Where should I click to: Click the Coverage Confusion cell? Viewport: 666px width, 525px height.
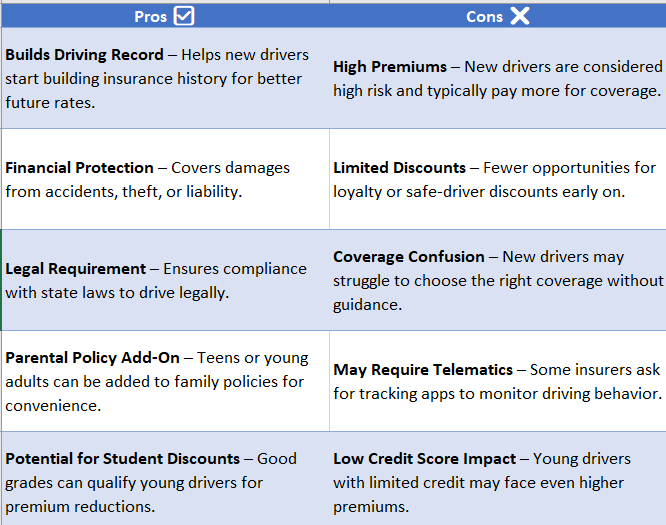click(x=498, y=280)
